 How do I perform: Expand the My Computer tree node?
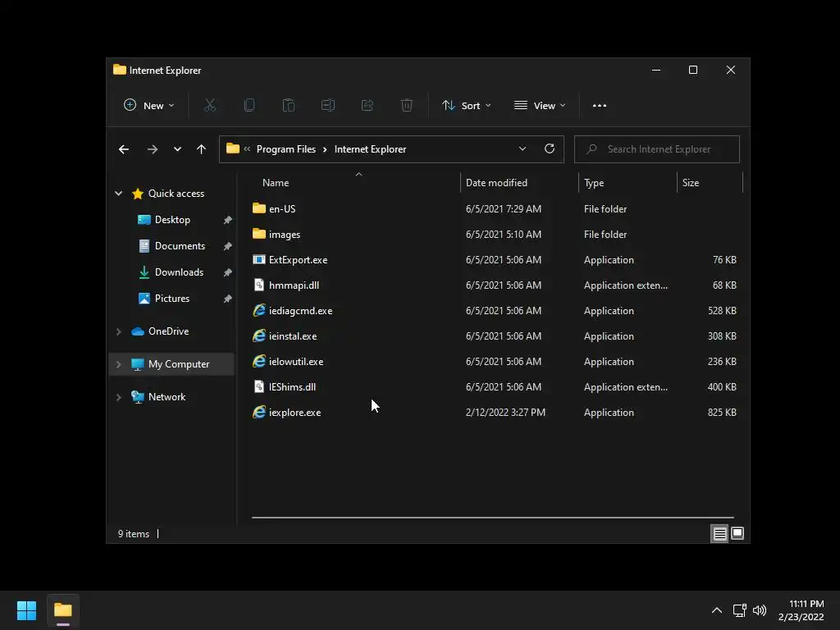pyautogui.click(x=118, y=364)
